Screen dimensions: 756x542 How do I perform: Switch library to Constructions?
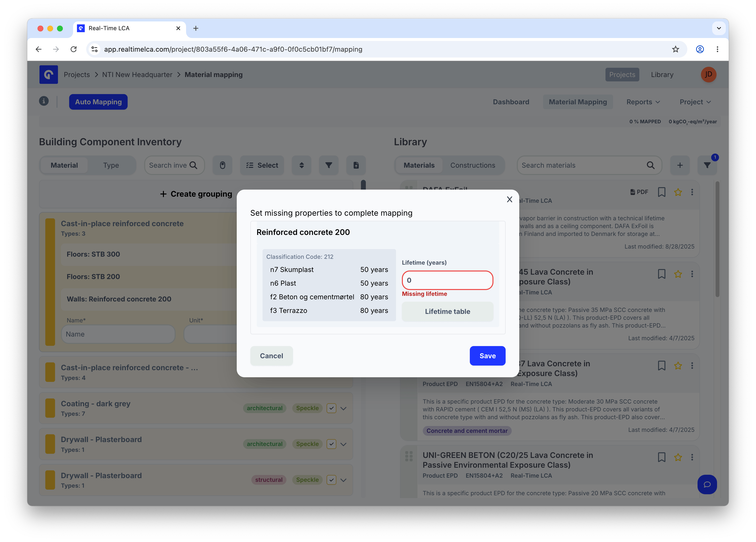coord(473,165)
